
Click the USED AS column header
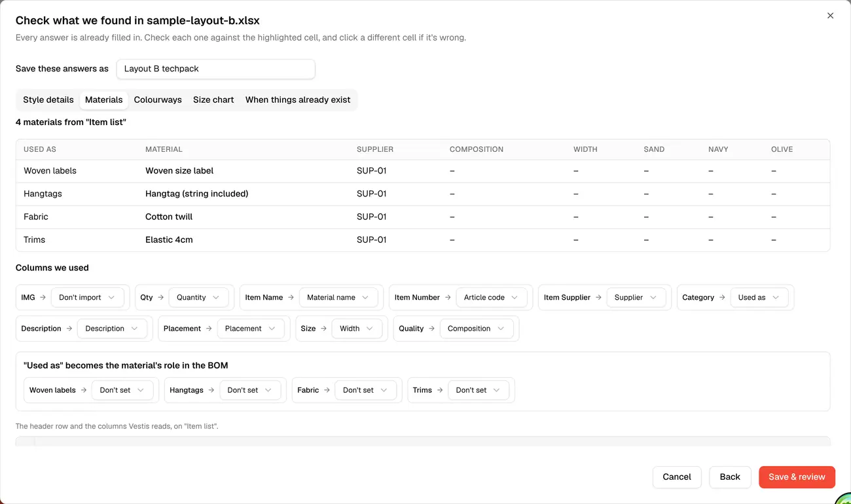click(x=40, y=149)
